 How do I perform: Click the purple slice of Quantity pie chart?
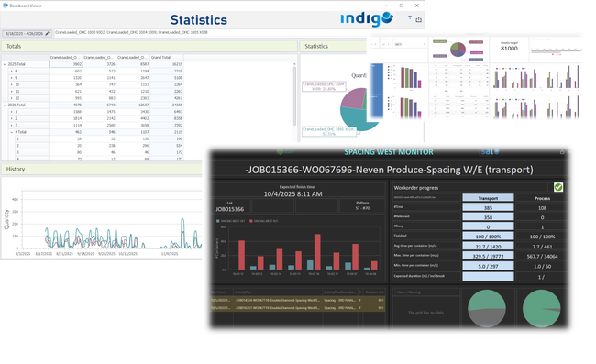tap(353, 98)
